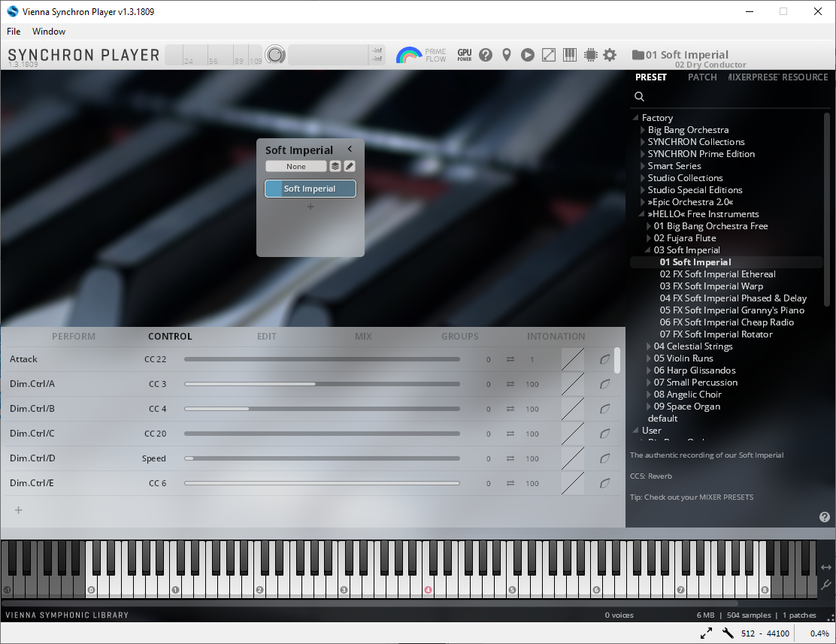The height and width of the screenshot is (644, 836).
Task: Open the help question mark in toolbar
Action: (486, 55)
